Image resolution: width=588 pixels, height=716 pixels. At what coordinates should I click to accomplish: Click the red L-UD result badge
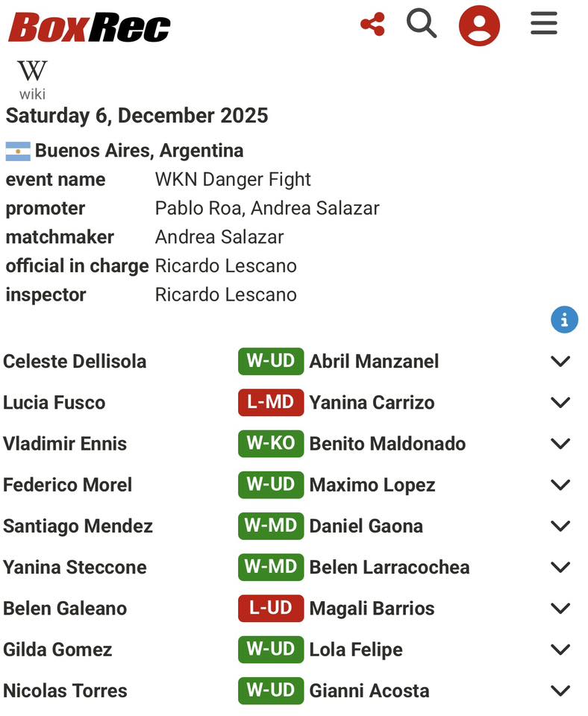click(271, 608)
